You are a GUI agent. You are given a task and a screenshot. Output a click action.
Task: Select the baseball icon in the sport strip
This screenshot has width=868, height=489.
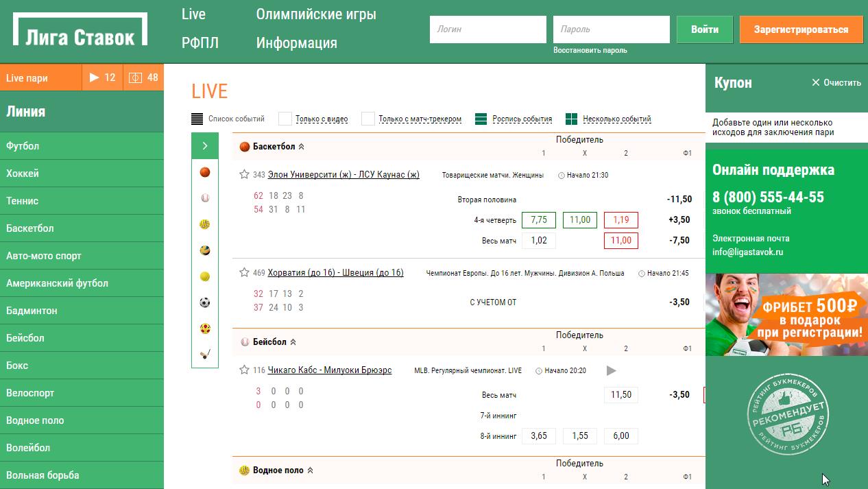(205, 198)
